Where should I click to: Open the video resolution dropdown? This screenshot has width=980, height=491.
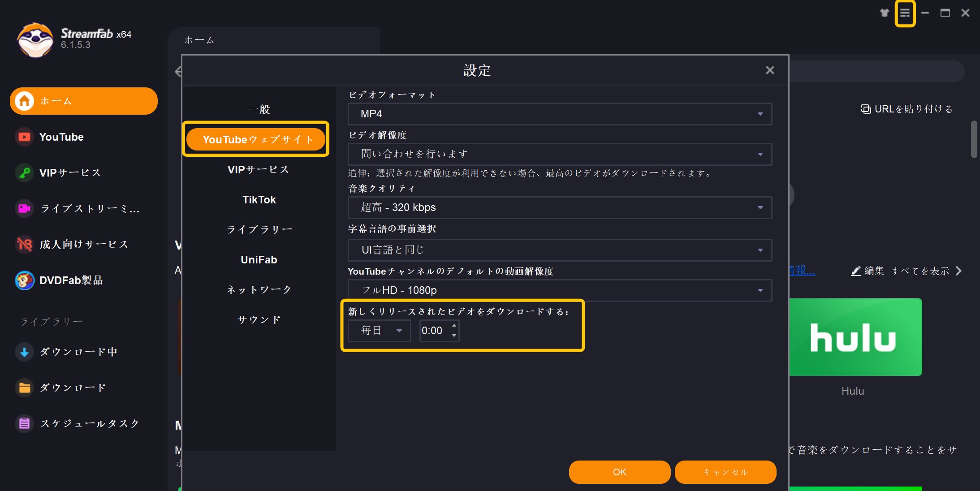(560, 154)
